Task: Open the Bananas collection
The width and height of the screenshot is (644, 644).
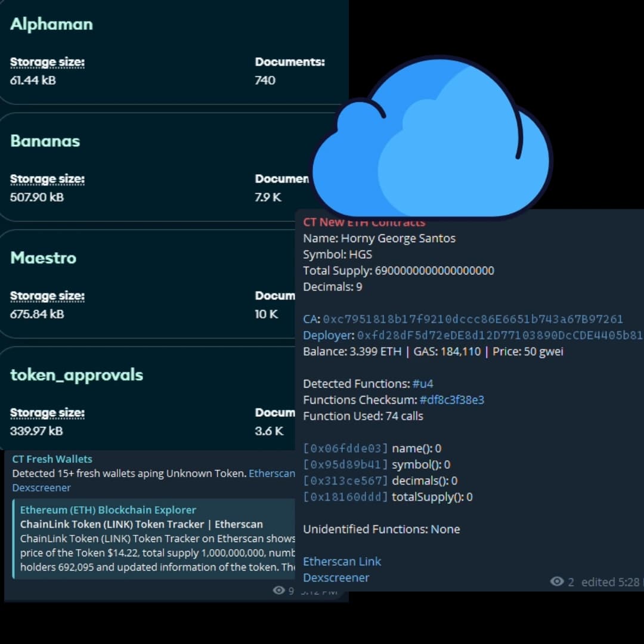Action: (45, 141)
